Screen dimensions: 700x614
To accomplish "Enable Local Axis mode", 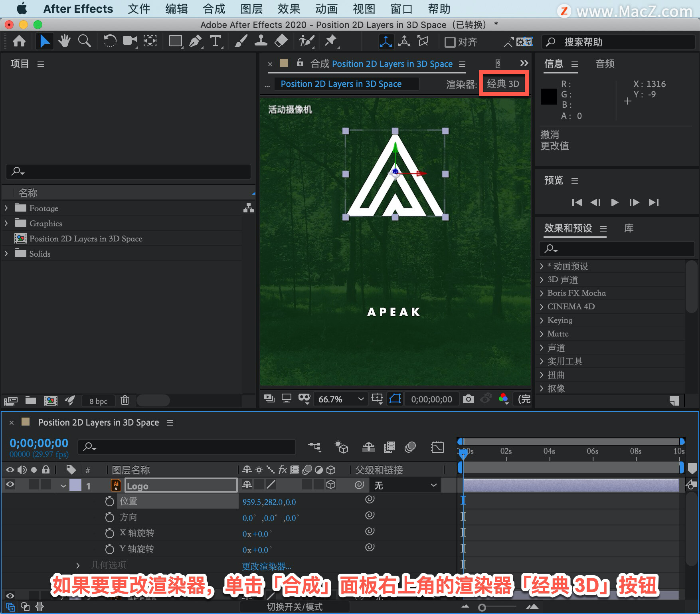I will point(386,42).
